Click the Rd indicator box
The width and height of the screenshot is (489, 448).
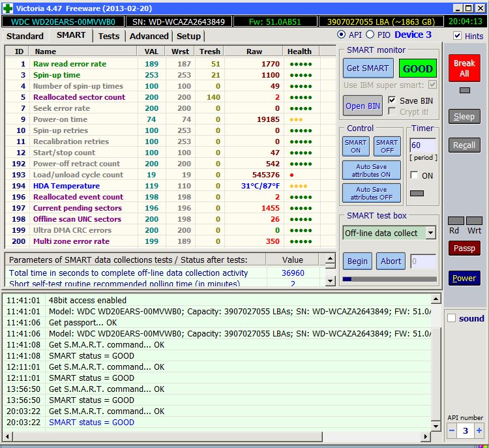456,221
